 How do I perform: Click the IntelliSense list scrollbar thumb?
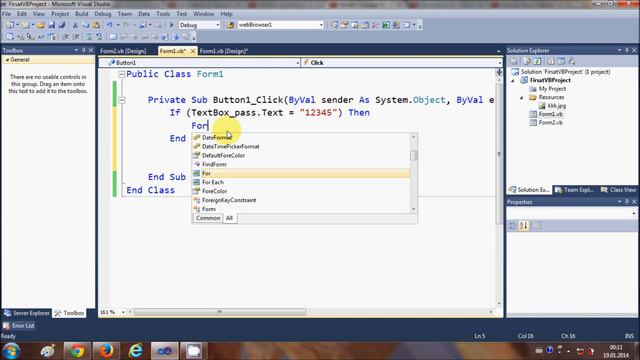(x=414, y=156)
